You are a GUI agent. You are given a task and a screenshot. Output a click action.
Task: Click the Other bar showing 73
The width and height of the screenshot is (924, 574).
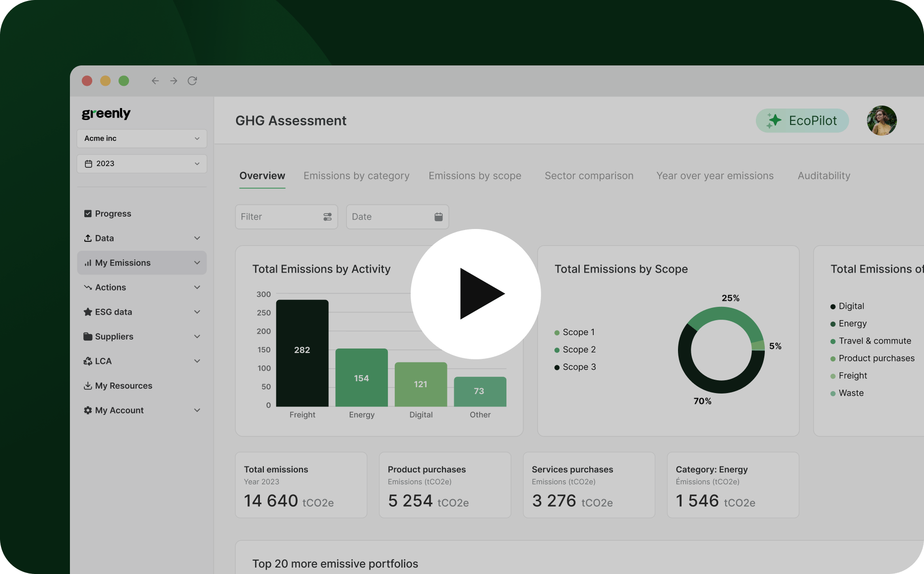pyautogui.click(x=480, y=392)
